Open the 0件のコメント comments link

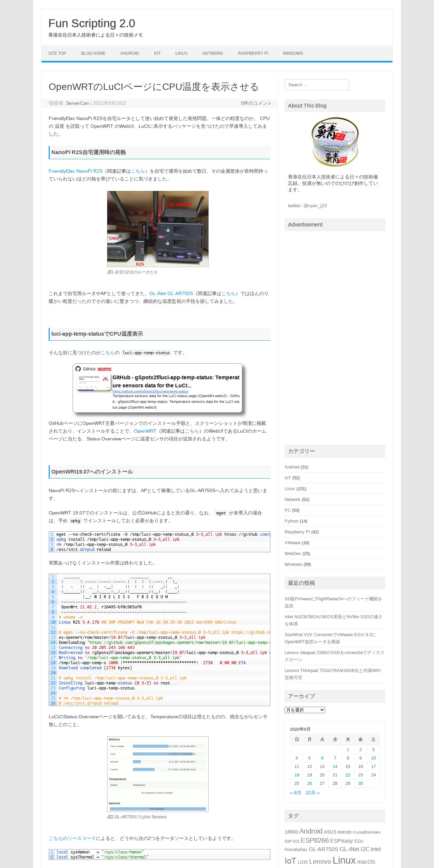(256, 103)
